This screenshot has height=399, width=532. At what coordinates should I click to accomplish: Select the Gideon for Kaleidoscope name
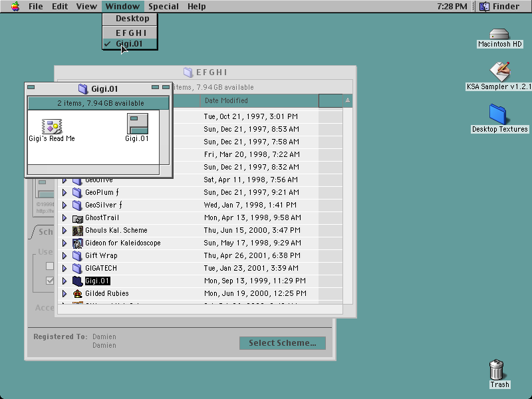[123, 243]
